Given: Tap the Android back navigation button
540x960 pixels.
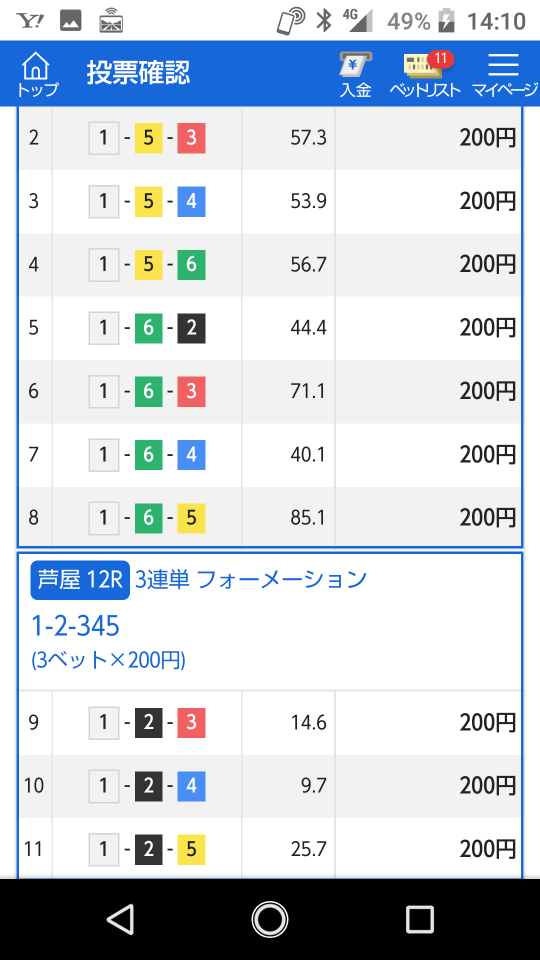Looking at the screenshot, I should point(120,919).
